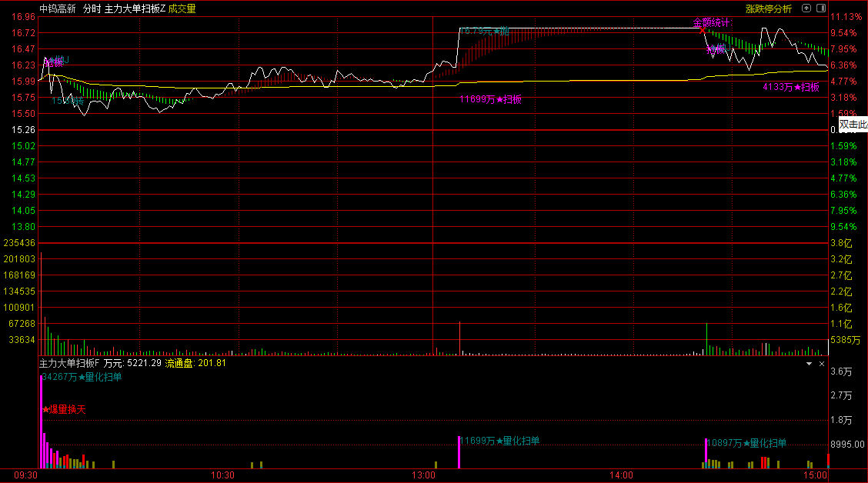Click the 14:00 time axis label
The height and width of the screenshot is (483, 868).
(x=621, y=475)
